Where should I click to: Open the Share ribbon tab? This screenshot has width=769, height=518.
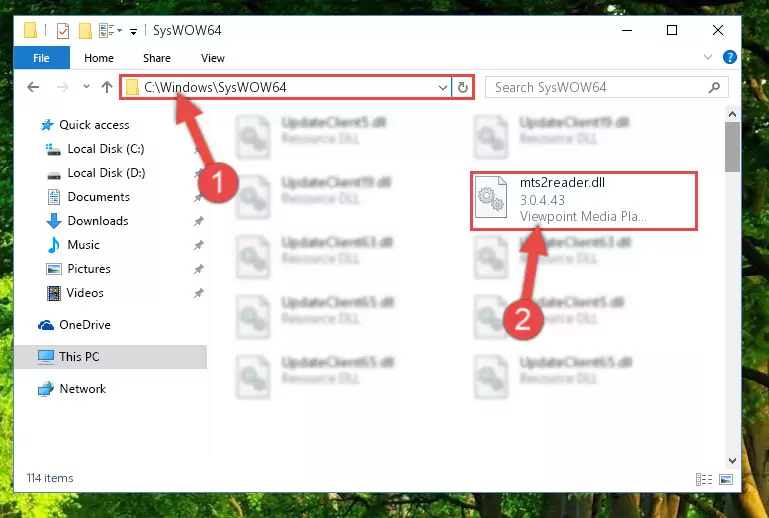[157, 58]
